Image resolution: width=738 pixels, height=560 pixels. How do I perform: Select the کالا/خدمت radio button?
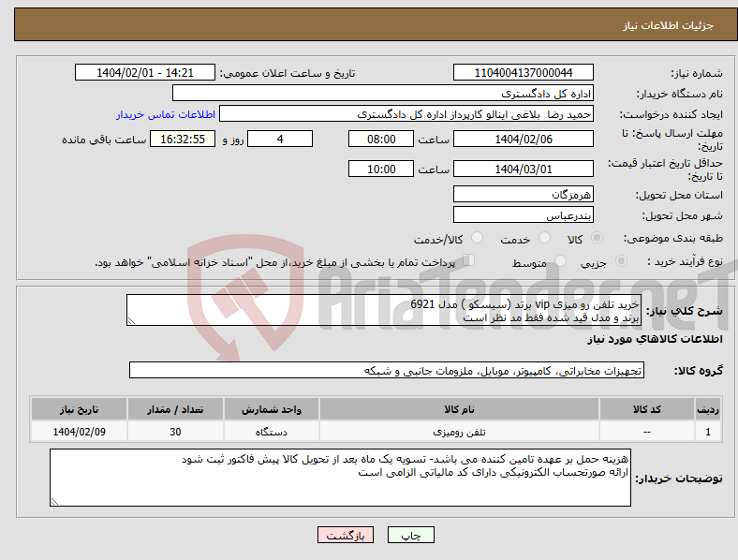click(478, 238)
